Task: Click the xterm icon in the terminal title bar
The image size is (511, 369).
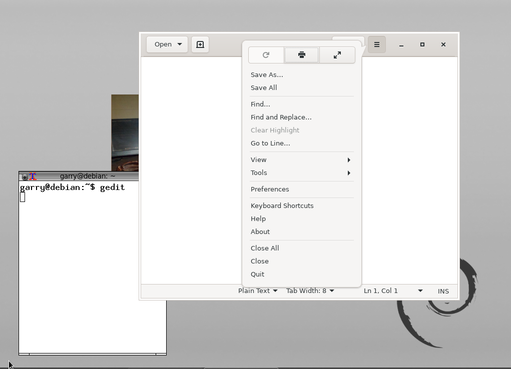Action: pyautogui.click(x=32, y=176)
